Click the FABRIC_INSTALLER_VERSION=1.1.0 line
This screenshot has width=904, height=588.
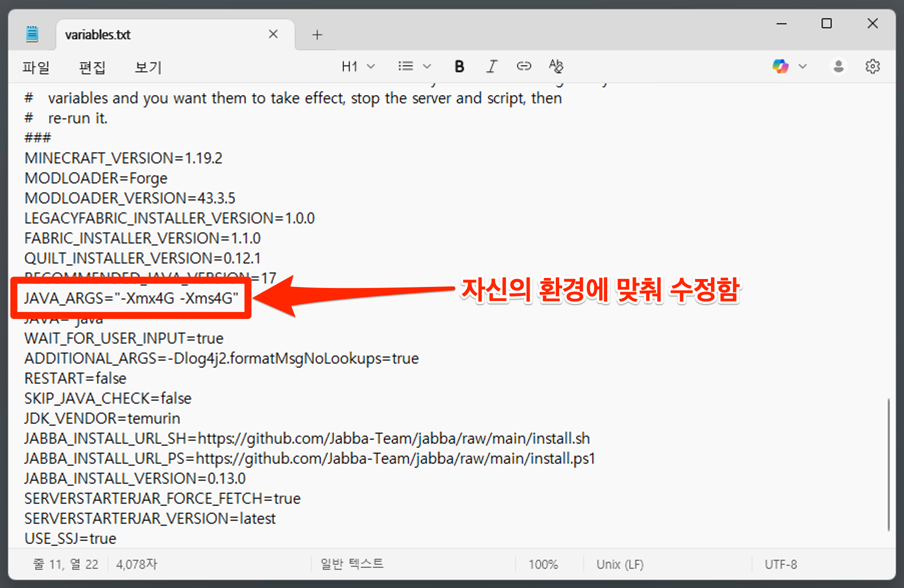click(x=142, y=238)
